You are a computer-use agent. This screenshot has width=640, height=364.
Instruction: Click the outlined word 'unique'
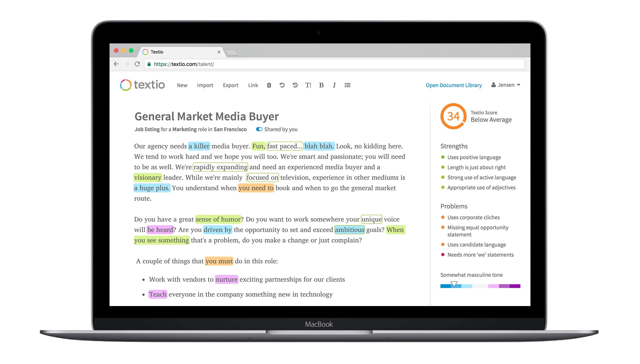(x=372, y=219)
